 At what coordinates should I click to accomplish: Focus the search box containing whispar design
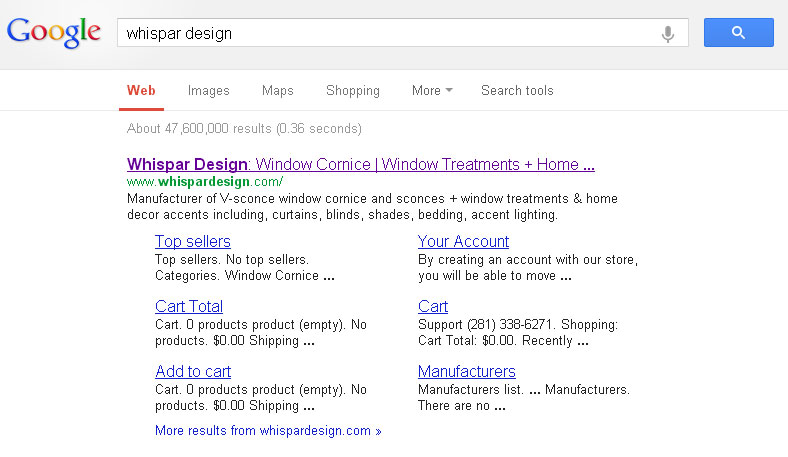click(403, 33)
